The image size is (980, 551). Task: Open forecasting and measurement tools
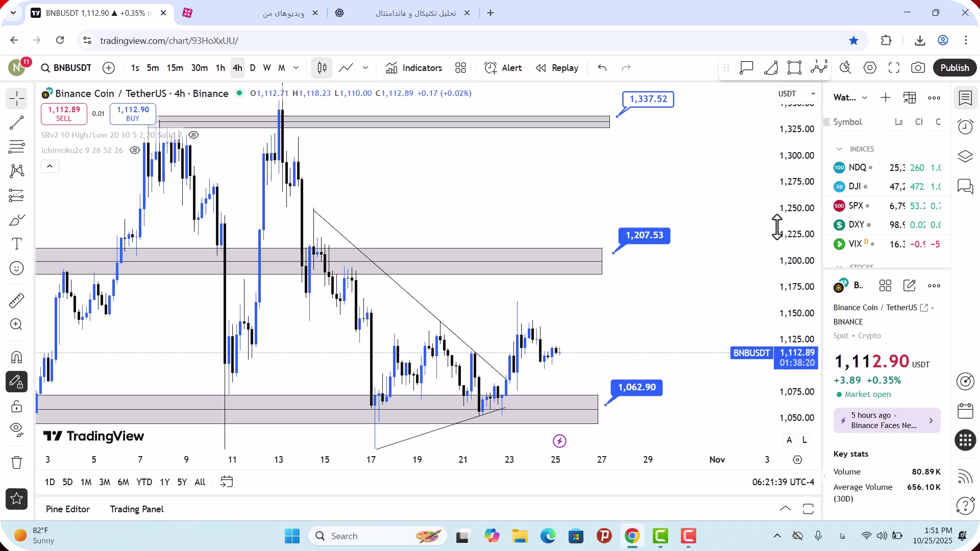[16, 195]
